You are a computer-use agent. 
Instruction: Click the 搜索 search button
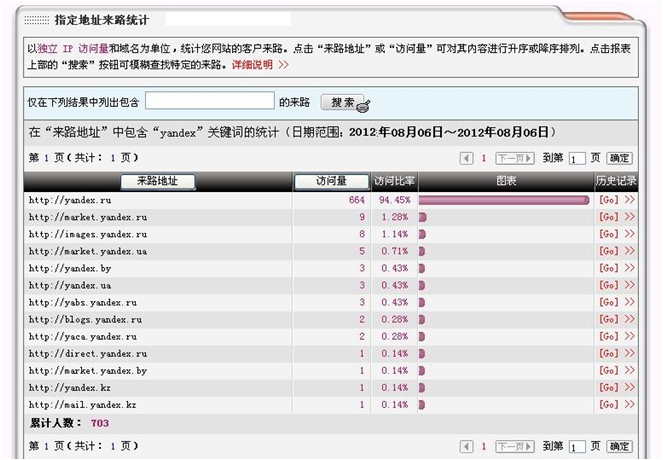(x=342, y=102)
